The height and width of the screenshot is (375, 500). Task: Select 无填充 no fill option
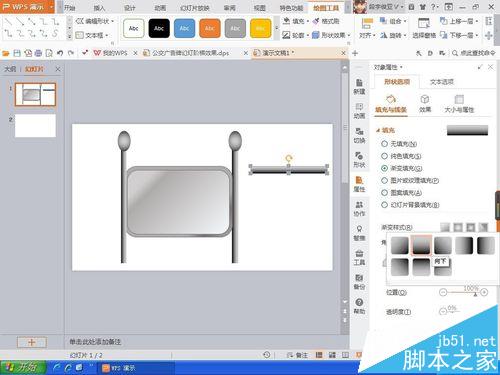399,144
